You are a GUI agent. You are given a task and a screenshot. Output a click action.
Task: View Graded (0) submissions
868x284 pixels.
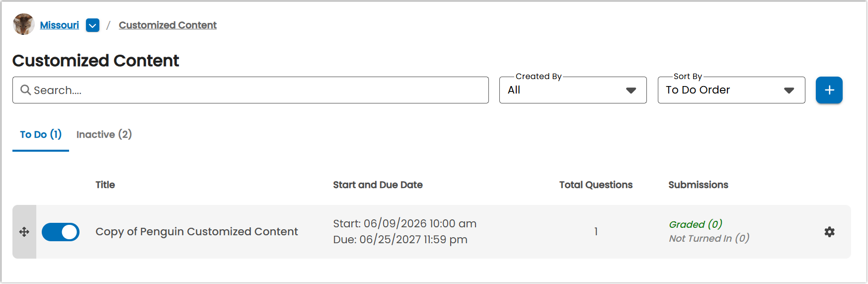click(x=696, y=224)
